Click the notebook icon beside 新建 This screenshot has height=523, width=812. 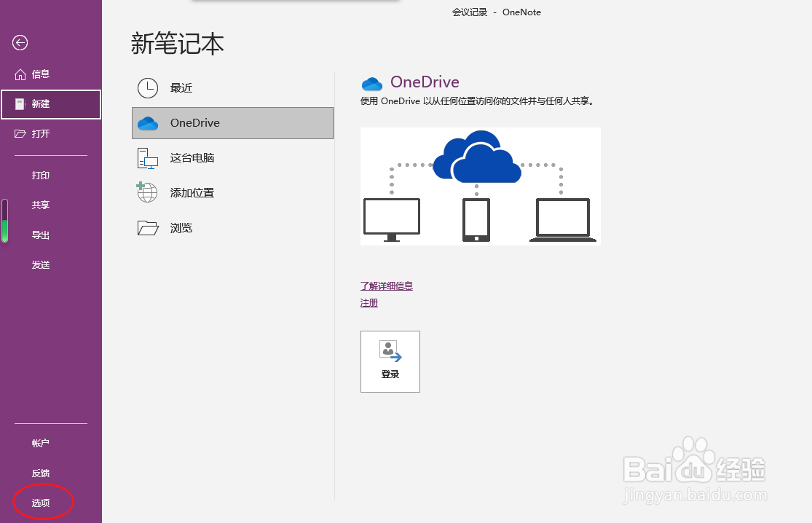(x=20, y=104)
